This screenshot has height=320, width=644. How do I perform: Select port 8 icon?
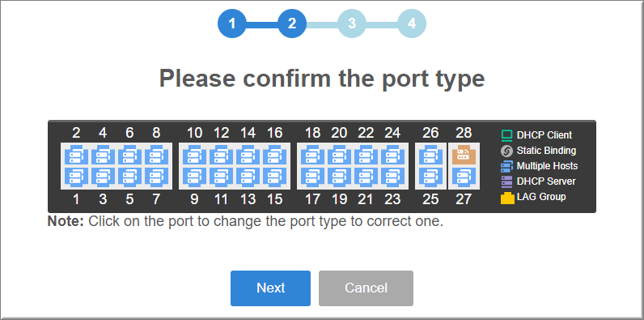point(156,155)
